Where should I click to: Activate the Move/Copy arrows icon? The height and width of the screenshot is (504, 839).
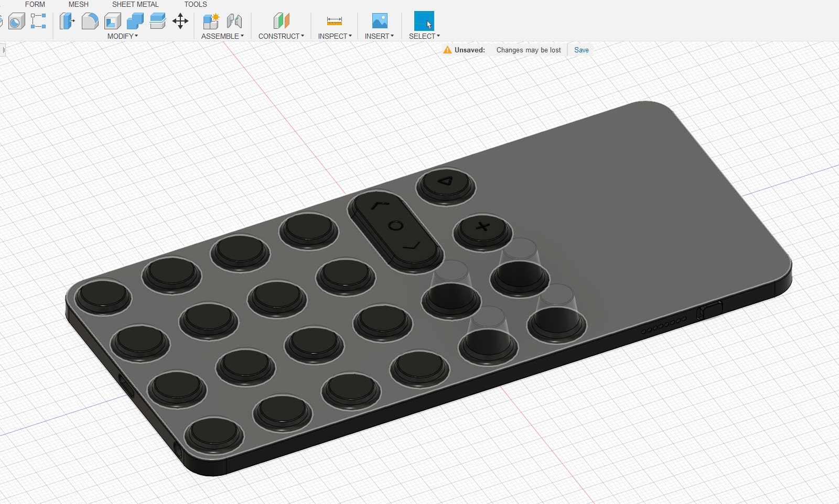[x=180, y=21]
